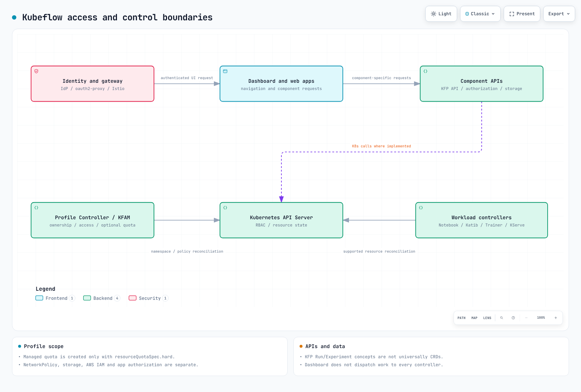This screenshot has width=581, height=392.
Task: Click the chevron on the Classic button
Action: [x=493, y=14]
